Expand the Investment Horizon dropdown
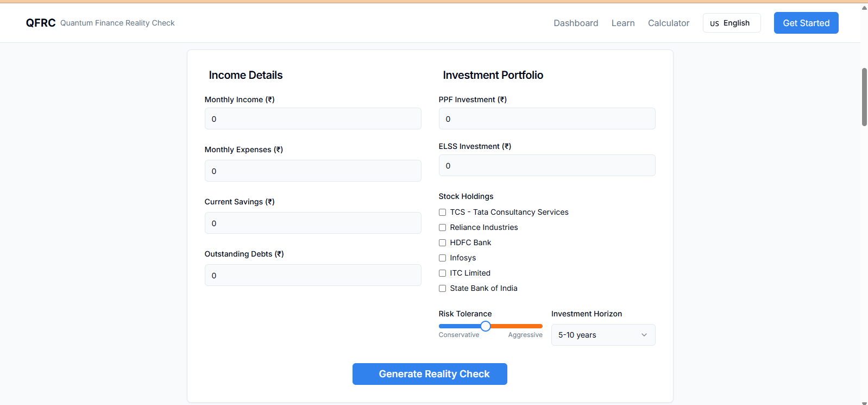The width and height of the screenshot is (868, 405). pos(603,335)
